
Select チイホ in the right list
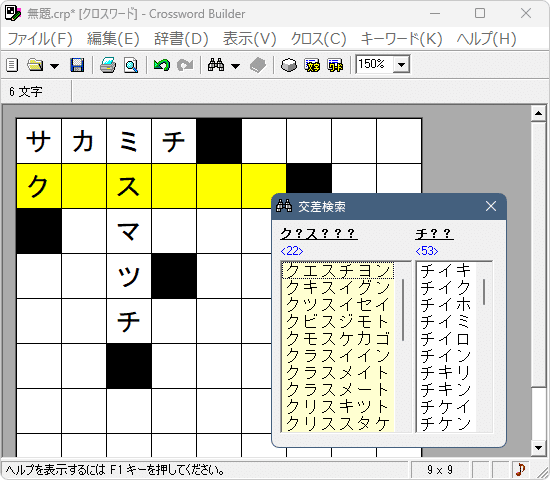pyautogui.click(x=446, y=305)
